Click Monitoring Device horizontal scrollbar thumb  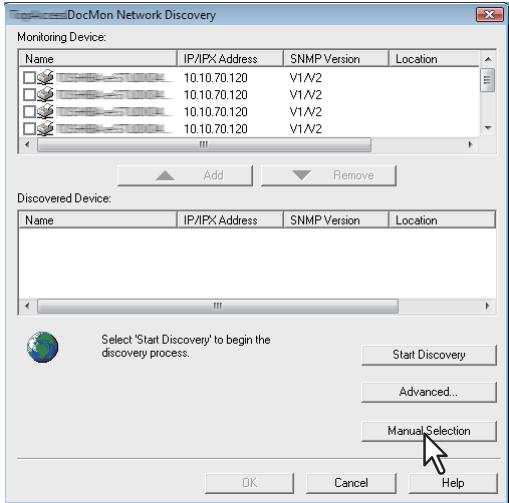tap(204, 145)
